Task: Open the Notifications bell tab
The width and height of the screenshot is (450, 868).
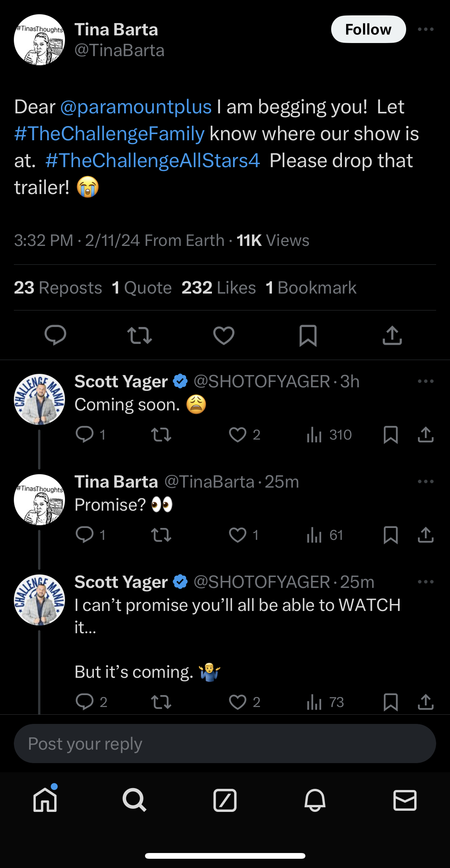Action: pos(315,800)
